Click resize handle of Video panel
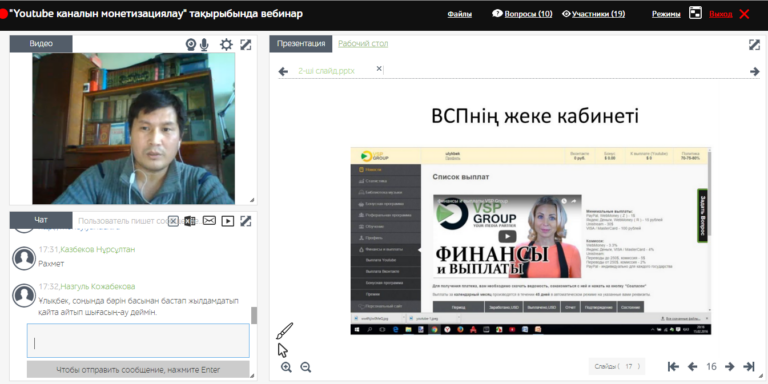The height and width of the screenshot is (384, 768). [252, 200]
